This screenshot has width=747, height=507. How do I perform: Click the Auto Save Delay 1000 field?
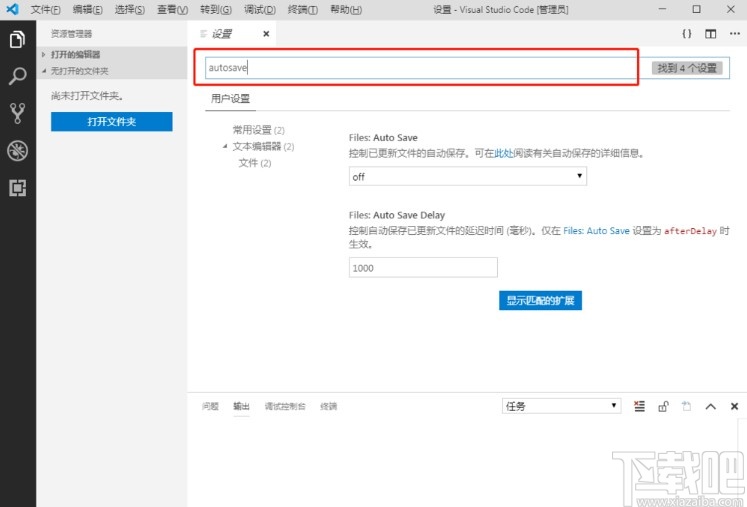point(423,268)
